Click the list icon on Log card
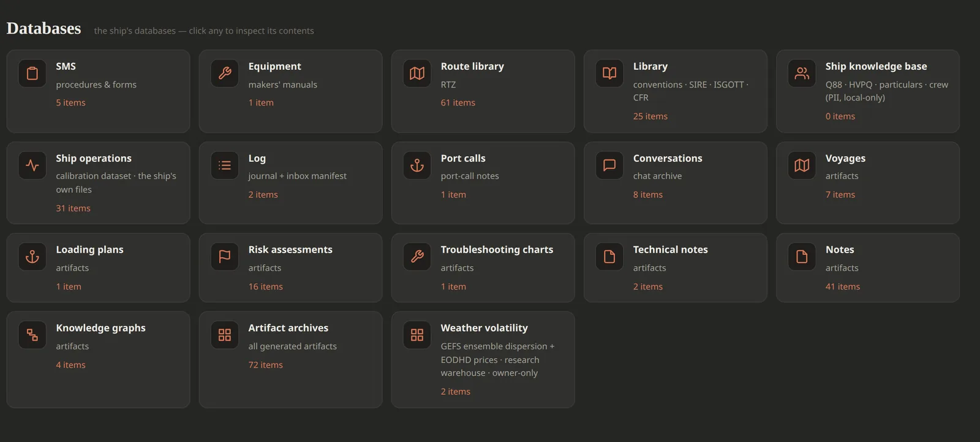The image size is (980, 442). 225,166
